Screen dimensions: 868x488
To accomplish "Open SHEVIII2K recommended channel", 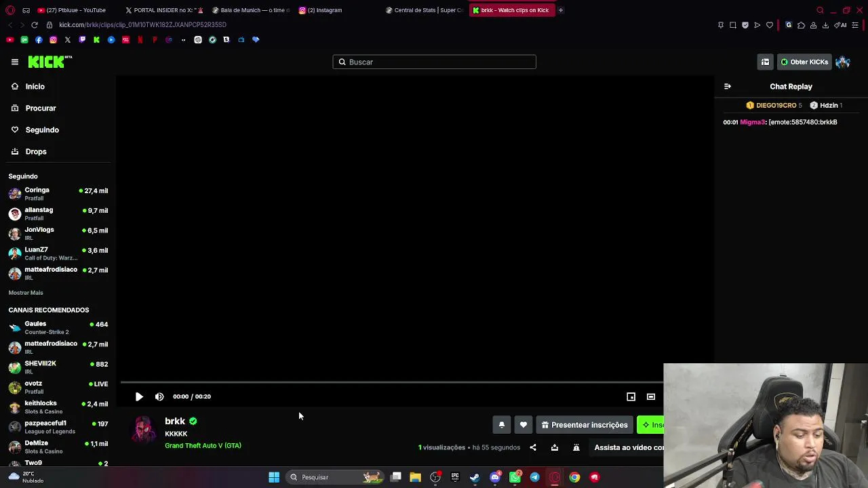I will (x=58, y=367).
